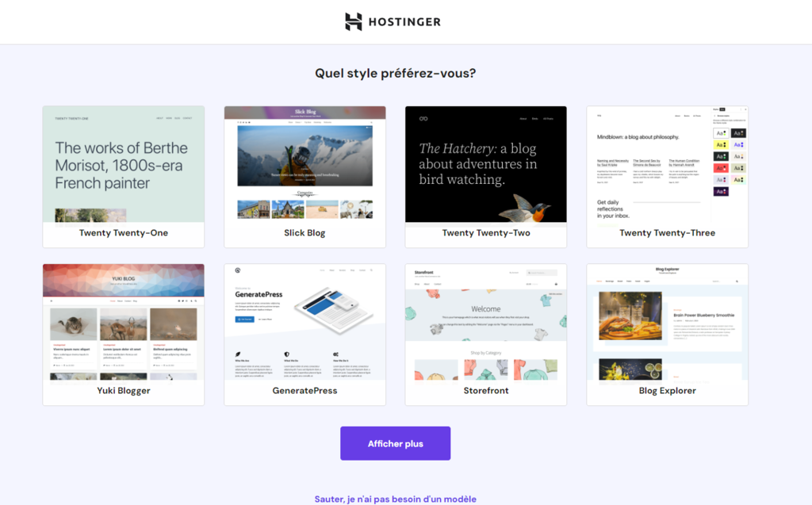Click the shopping cart icon in Storefront preview
This screenshot has width=812, height=505.
point(556,284)
